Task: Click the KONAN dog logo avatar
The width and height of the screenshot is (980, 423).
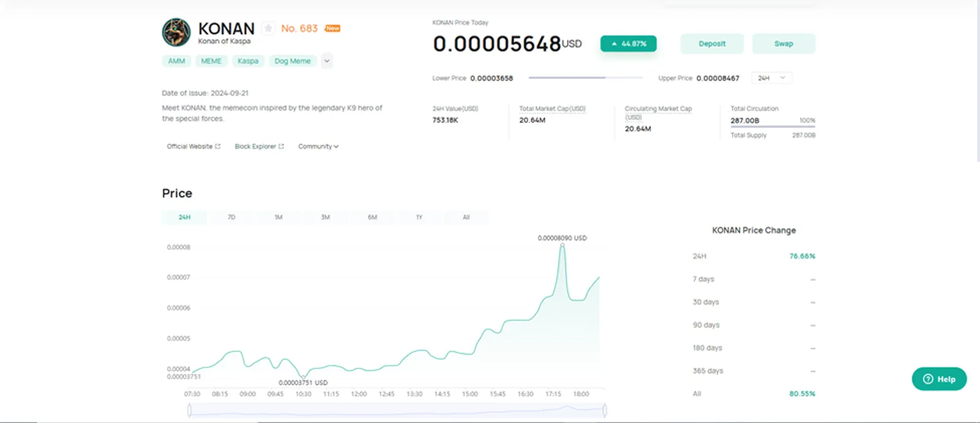Action: (x=176, y=32)
